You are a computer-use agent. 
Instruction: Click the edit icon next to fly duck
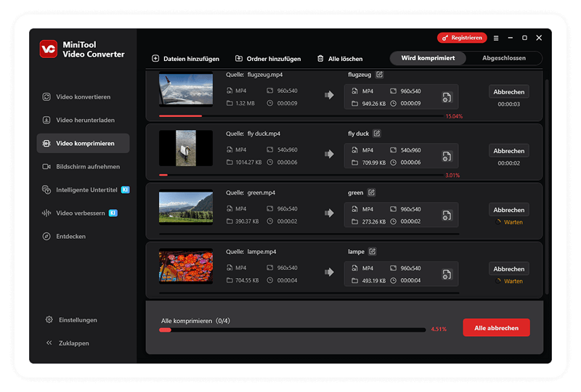377,134
